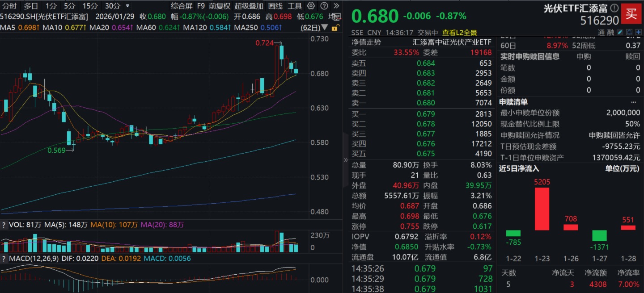The height and width of the screenshot is (293, 644).
Task: Switch to 多日 multi-day chart tab
Action: (x=31, y=6)
